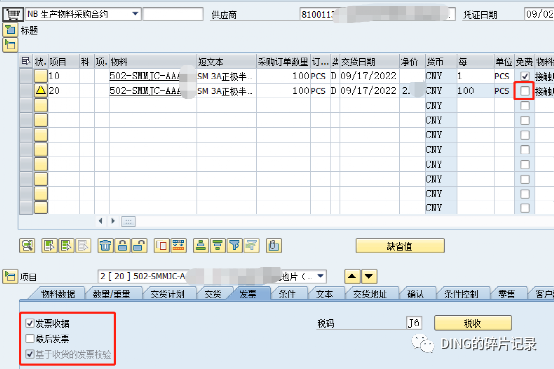Image resolution: width=554 pixels, height=369 pixels.
Task: Click the shopping cart icon beside document type
Action: [x=13, y=14]
